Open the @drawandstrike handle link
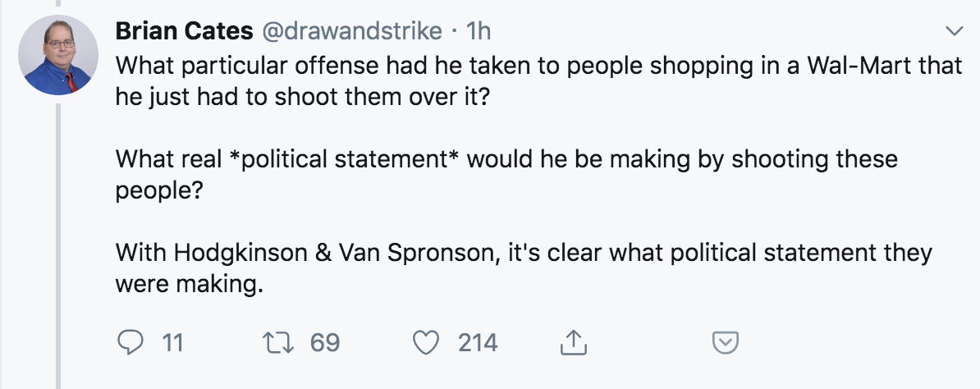This screenshot has width=980, height=389. coord(355,31)
